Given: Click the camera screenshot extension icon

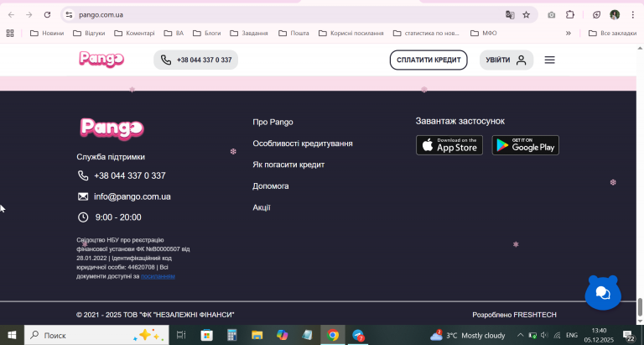Looking at the screenshot, I should point(551,15).
